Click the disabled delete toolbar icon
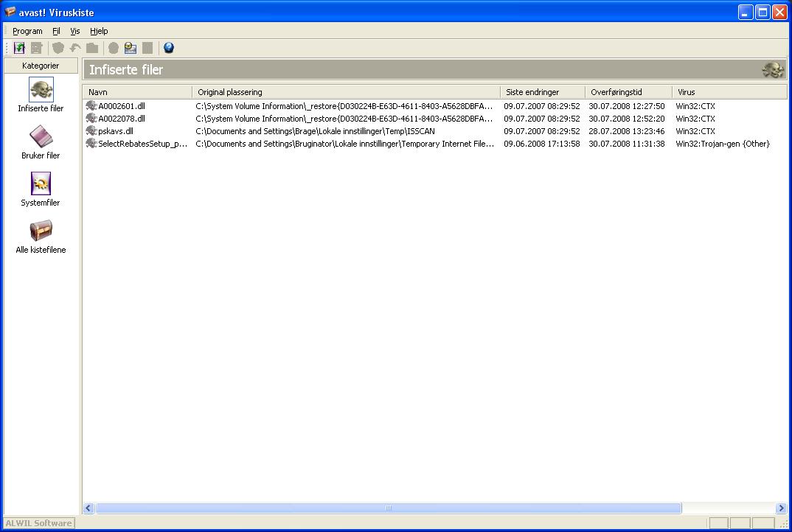 coord(147,48)
